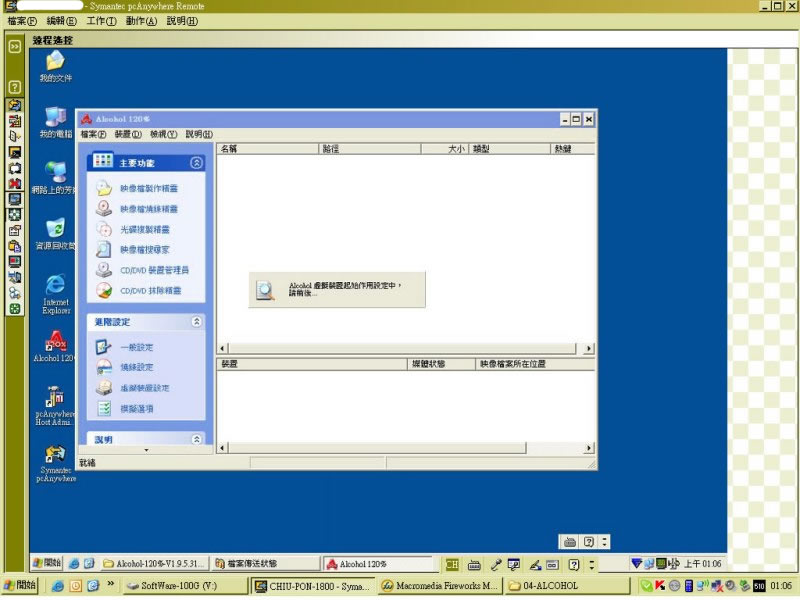Viewport: 800px width, 600px height.
Task: Open the Alcohol 檢視(V) menu
Action: (x=163, y=134)
